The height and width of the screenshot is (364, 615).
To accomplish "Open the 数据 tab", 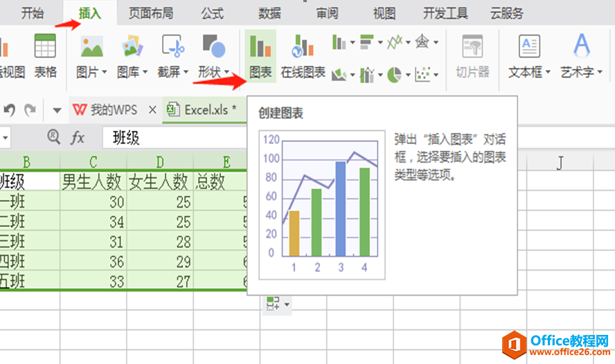I will point(269,14).
